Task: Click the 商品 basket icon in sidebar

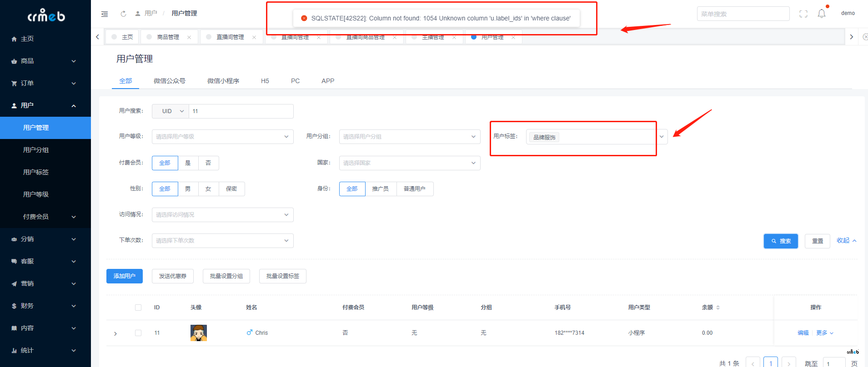Action: [x=14, y=61]
